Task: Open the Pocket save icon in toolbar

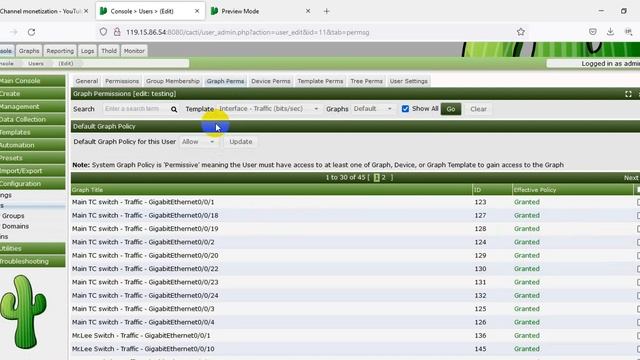Action: (593, 32)
